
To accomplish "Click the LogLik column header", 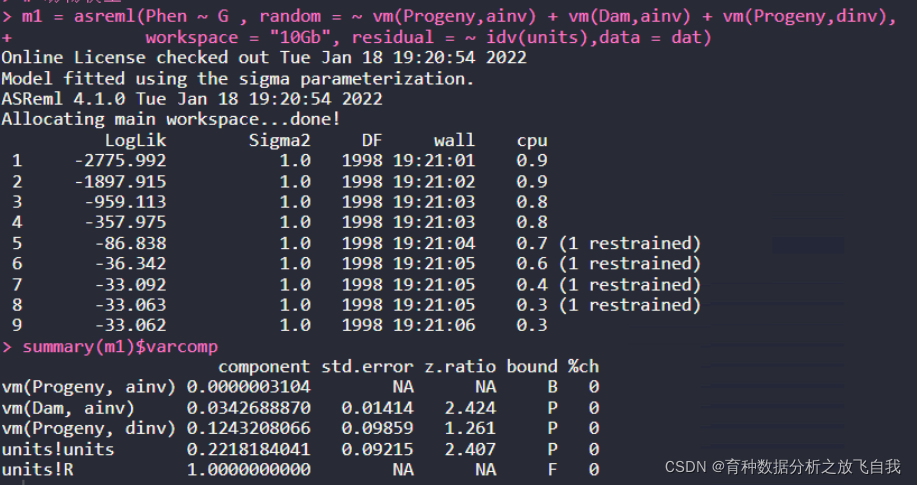I will (x=135, y=140).
